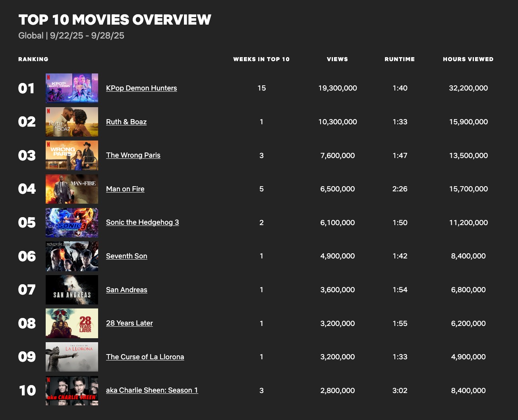
Task: Click the Seventh Son title link
Action: [x=126, y=256]
